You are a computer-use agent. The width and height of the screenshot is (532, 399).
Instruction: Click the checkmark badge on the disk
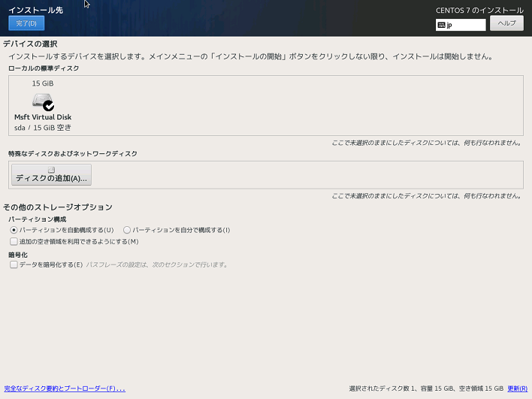pos(49,106)
